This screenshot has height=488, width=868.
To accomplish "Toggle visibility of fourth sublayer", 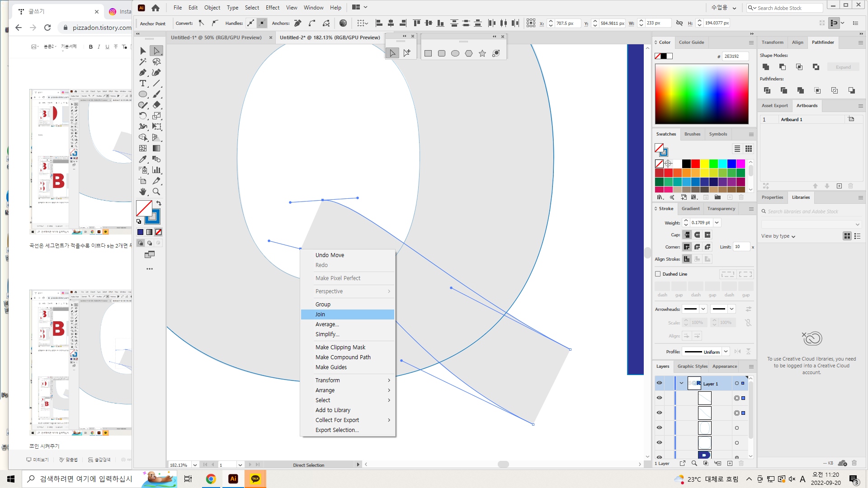I will [x=659, y=443].
